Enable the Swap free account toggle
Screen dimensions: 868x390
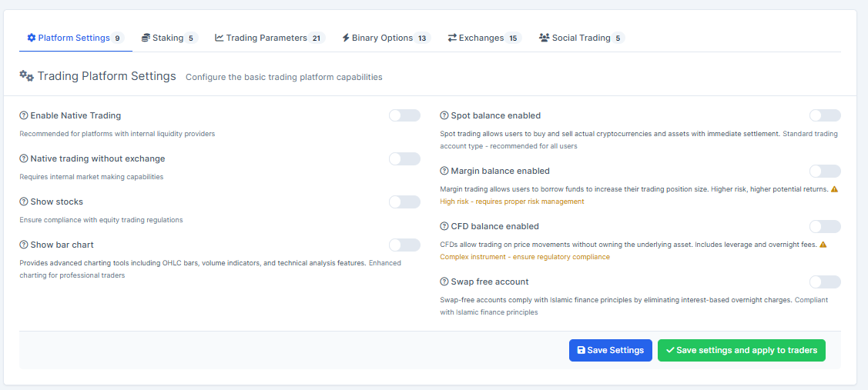coord(825,282)
